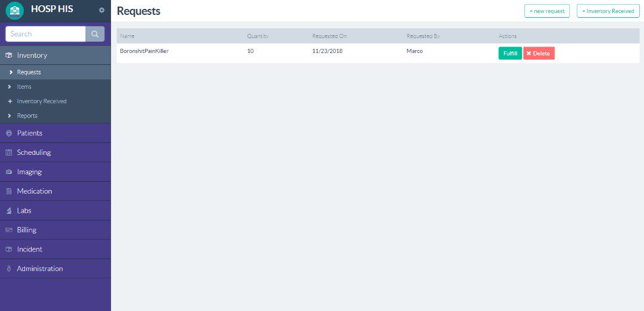Click the Imaging camera icon
Viewport: 644px width, 311px height.
[x=9, y=172]
